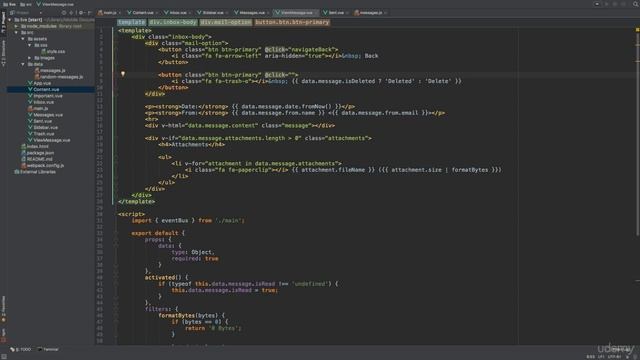This screenshot has width=640, height=360.
Task: Expand the images folder
Action: 29,58
